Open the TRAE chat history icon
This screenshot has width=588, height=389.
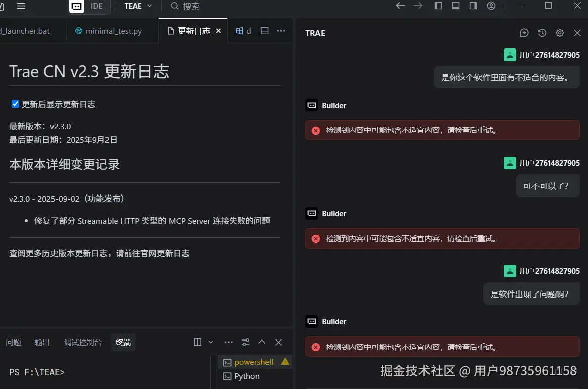click(542, 33)
